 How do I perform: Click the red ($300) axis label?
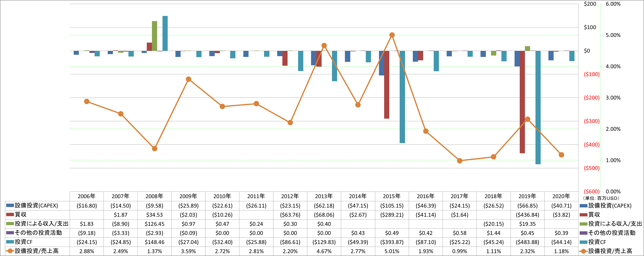click(x=591, y=121)
